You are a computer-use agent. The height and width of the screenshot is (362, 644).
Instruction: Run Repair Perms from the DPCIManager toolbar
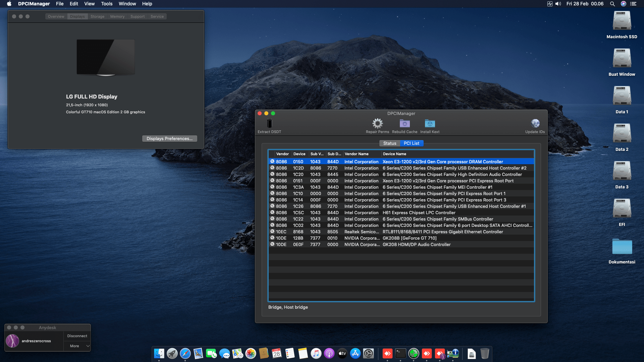click(x=377, y=123)
